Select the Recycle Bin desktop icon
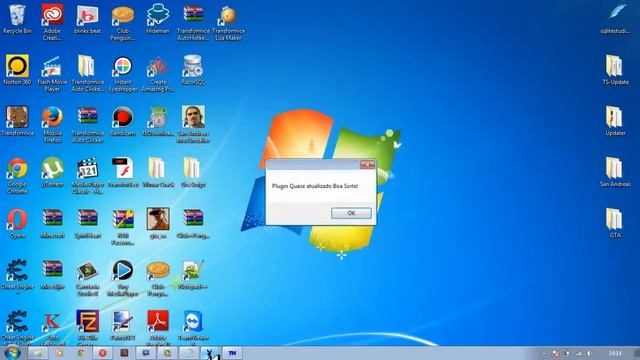 [17, 20]
